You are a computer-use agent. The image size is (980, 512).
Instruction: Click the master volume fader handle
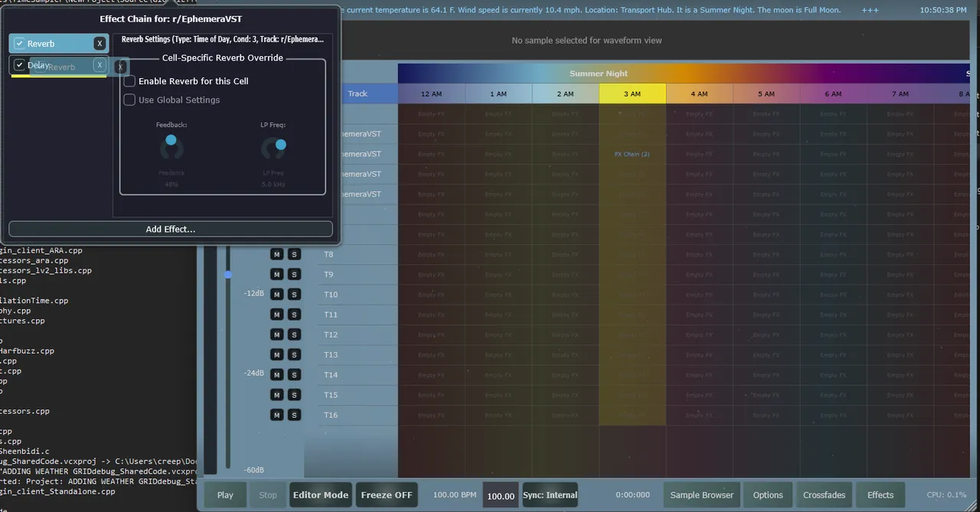click(x=228, y=274)
